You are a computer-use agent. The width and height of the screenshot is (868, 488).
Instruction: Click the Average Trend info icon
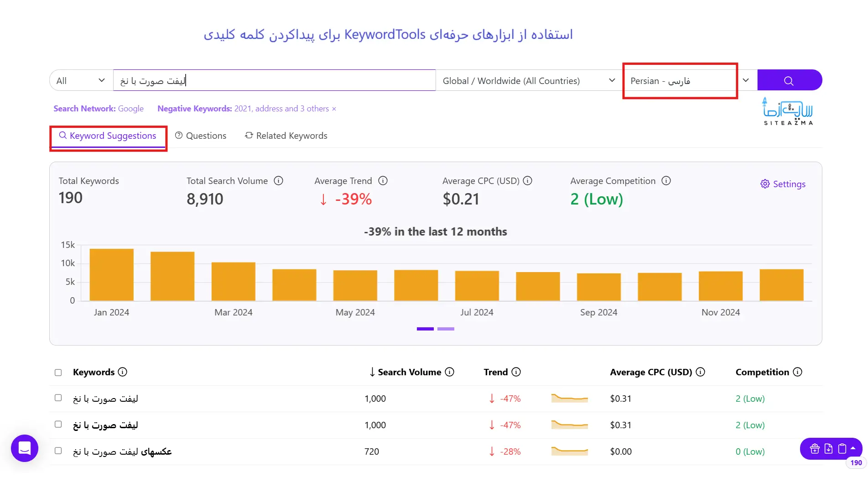click(x=383, y=181)
